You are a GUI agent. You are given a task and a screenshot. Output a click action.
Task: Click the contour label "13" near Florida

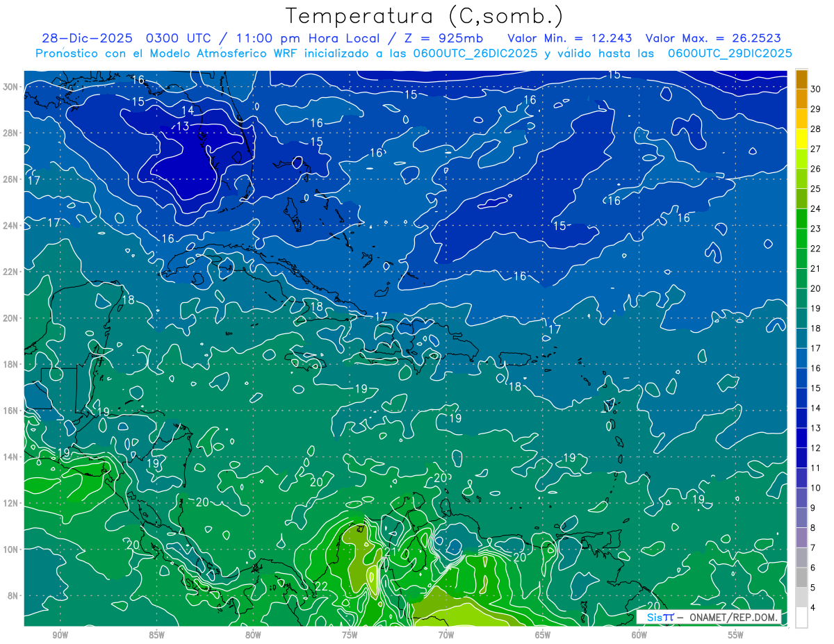[x=183, y=126]
